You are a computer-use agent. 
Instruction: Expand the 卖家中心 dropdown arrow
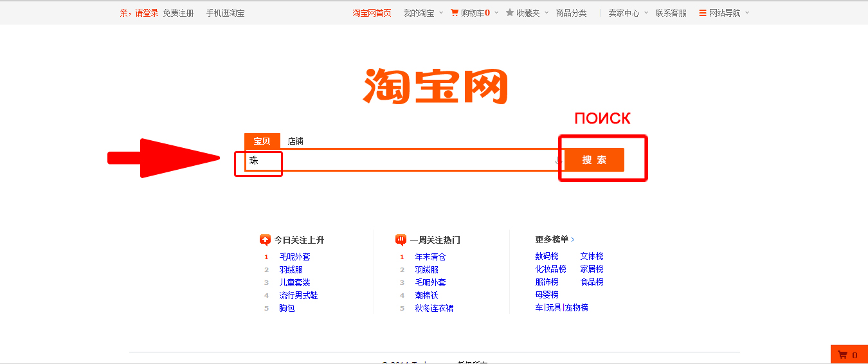point(646,13)
